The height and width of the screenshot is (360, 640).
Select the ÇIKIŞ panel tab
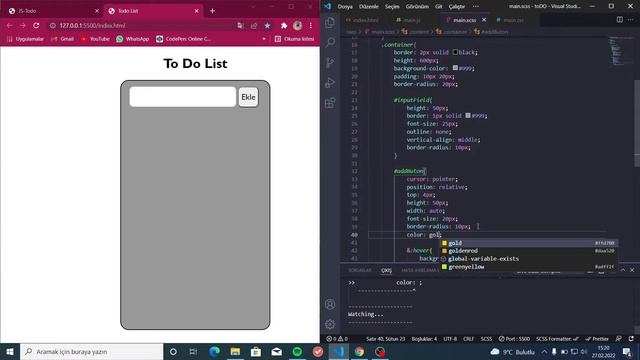point(386,270)
